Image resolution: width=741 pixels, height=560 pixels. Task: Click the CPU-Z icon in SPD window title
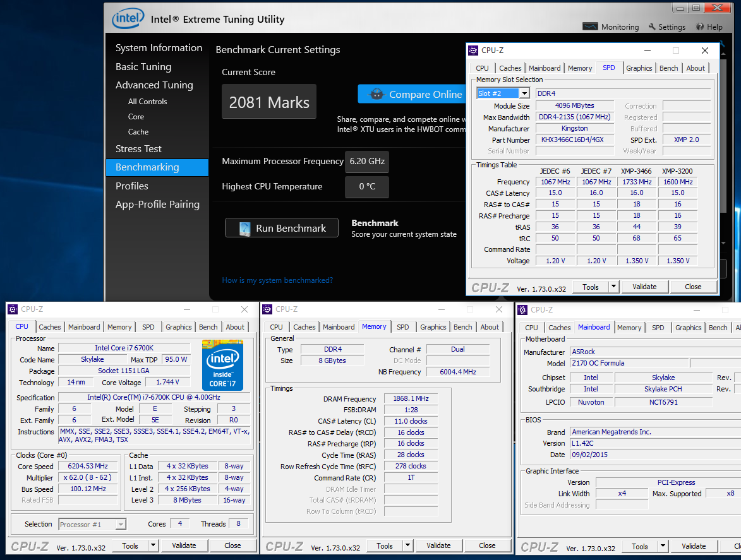(474, 51)
